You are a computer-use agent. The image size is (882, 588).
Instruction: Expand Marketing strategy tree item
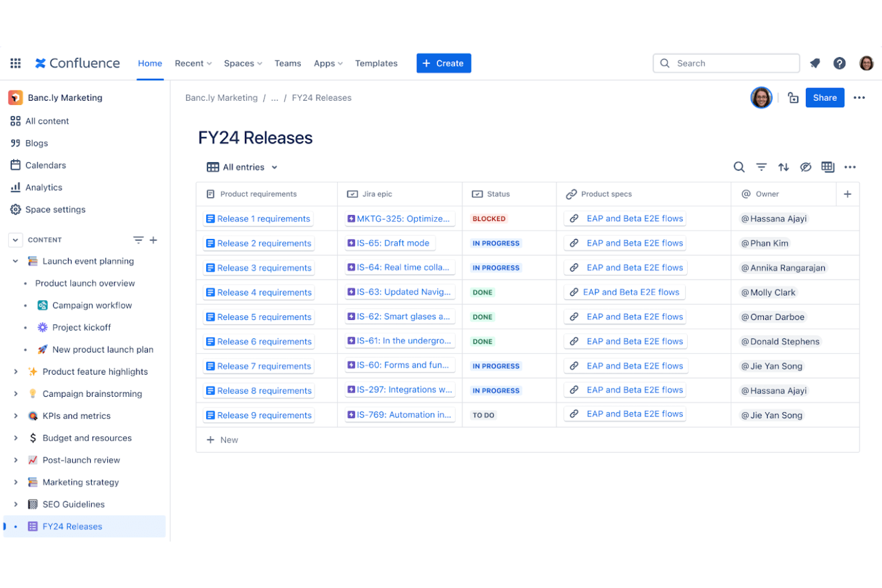15,482
